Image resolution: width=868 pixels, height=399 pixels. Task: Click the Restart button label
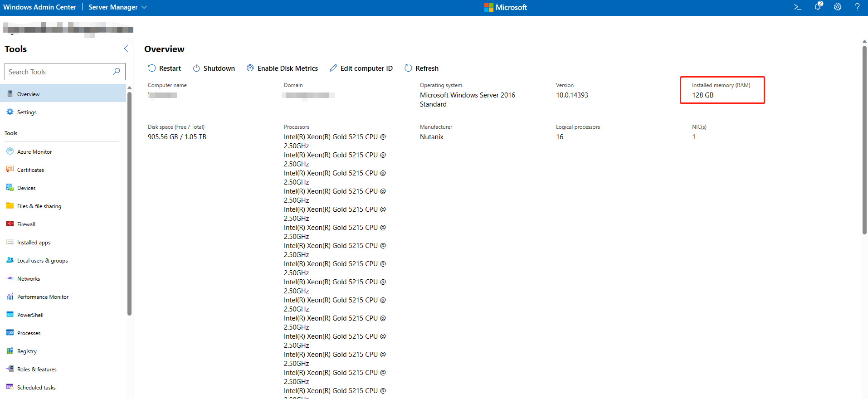point(170,68)
